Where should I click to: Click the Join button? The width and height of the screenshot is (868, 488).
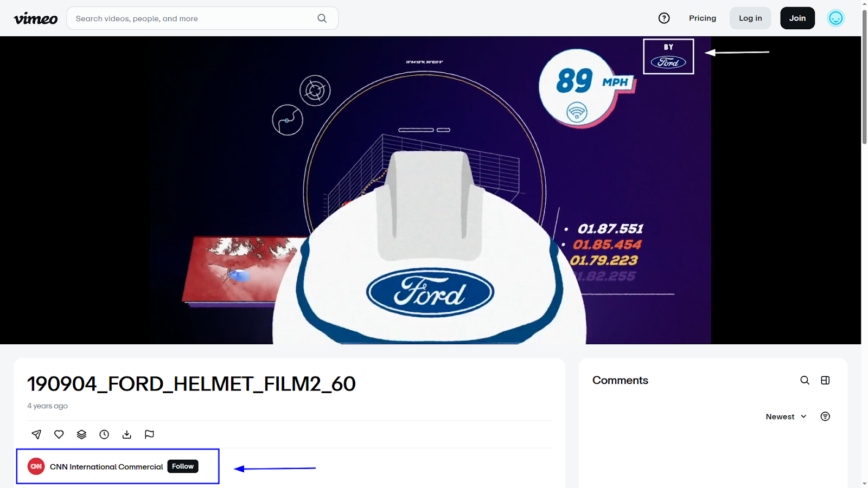(797, 18)
